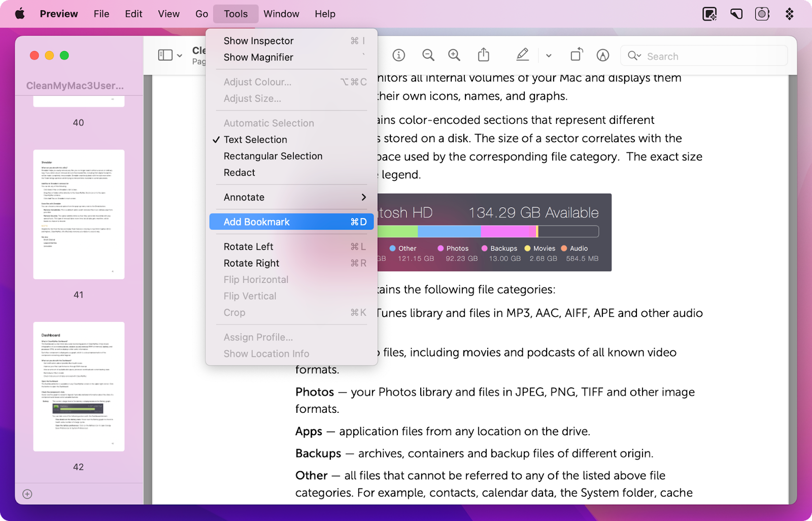The width and height of the screenshot is (812, 521).
Task: Open the Preview app menu
Action: pyautogui.click(x=59, y=14)
